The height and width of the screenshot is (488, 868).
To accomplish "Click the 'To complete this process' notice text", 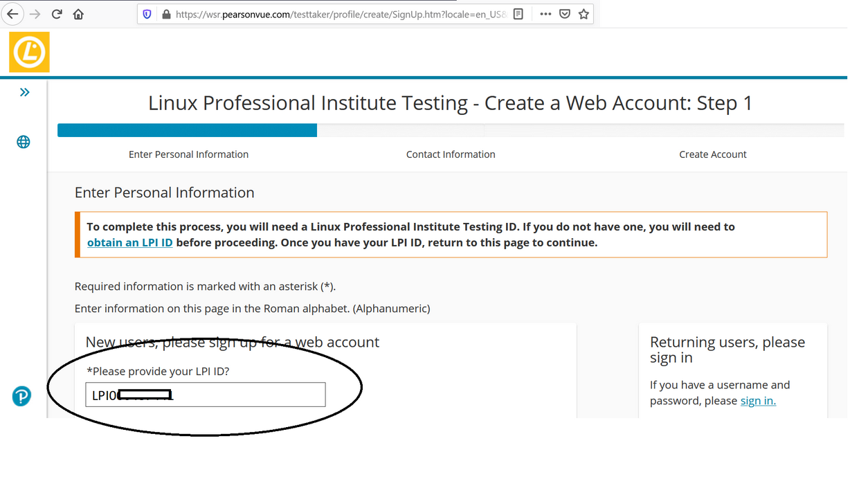I will point(411,235).
